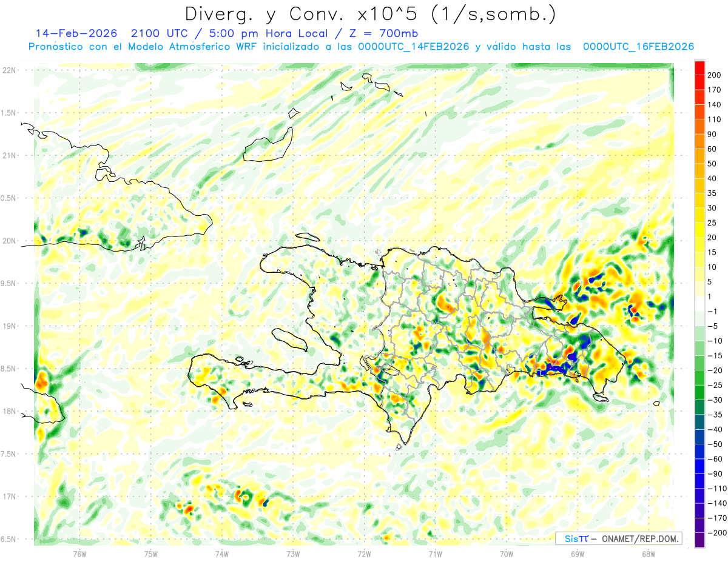
Task: Click the positive '90' colorbar label
Action: 712,134
